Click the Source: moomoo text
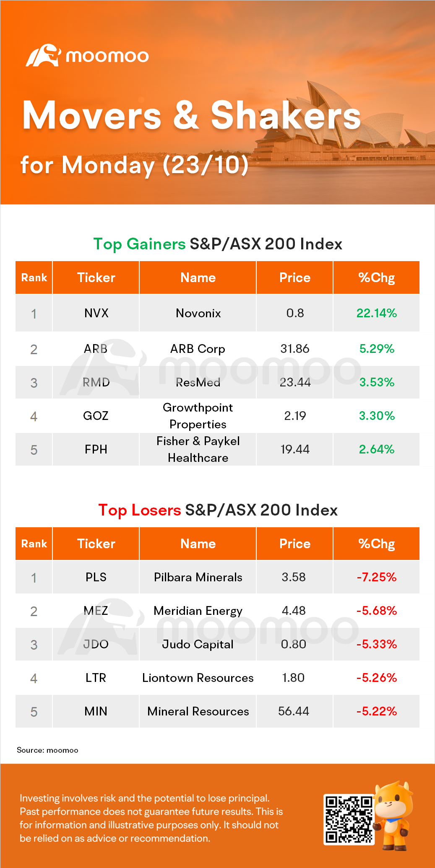 pyautogui.click(x=47, y=750)
